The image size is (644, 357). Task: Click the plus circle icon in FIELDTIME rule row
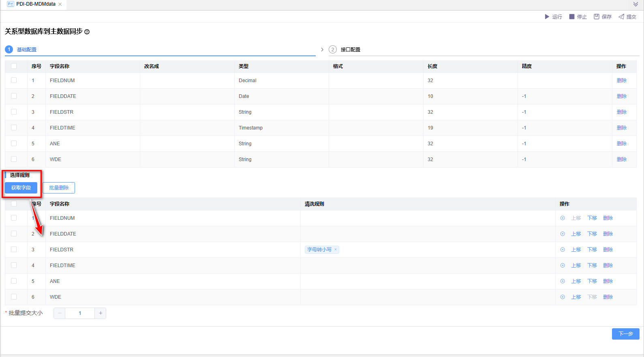563,266
